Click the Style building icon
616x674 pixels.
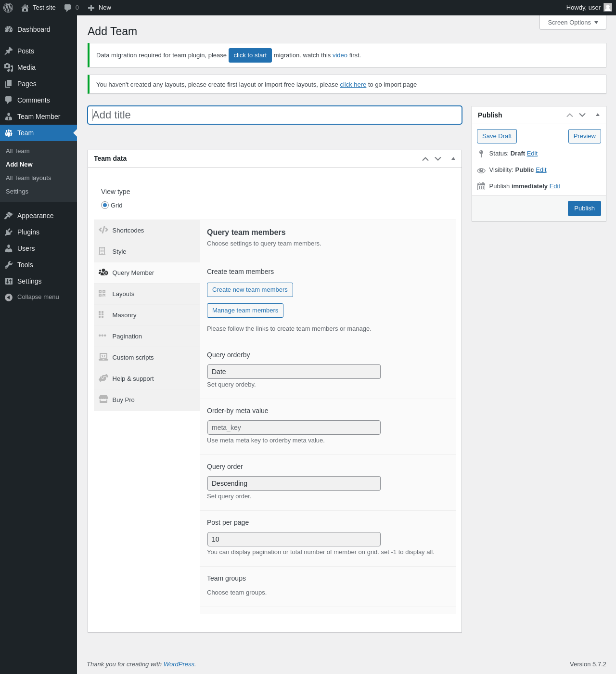(102, 251)
